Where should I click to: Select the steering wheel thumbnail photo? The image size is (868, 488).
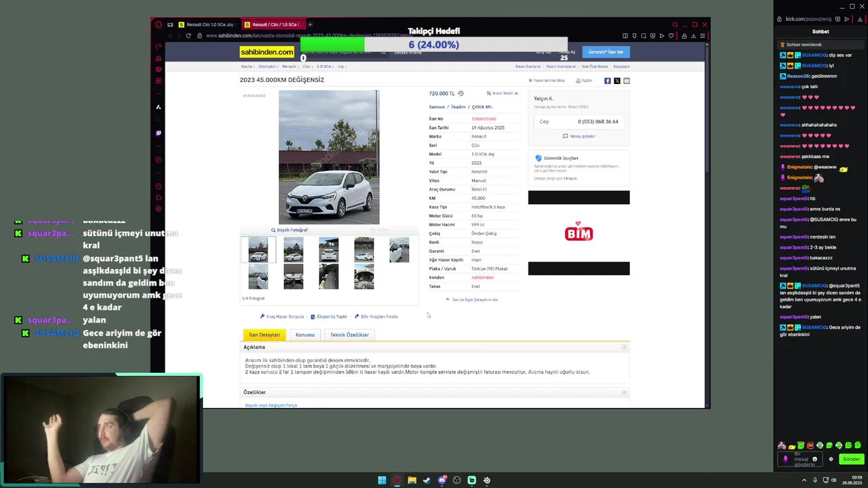(364, 277)
